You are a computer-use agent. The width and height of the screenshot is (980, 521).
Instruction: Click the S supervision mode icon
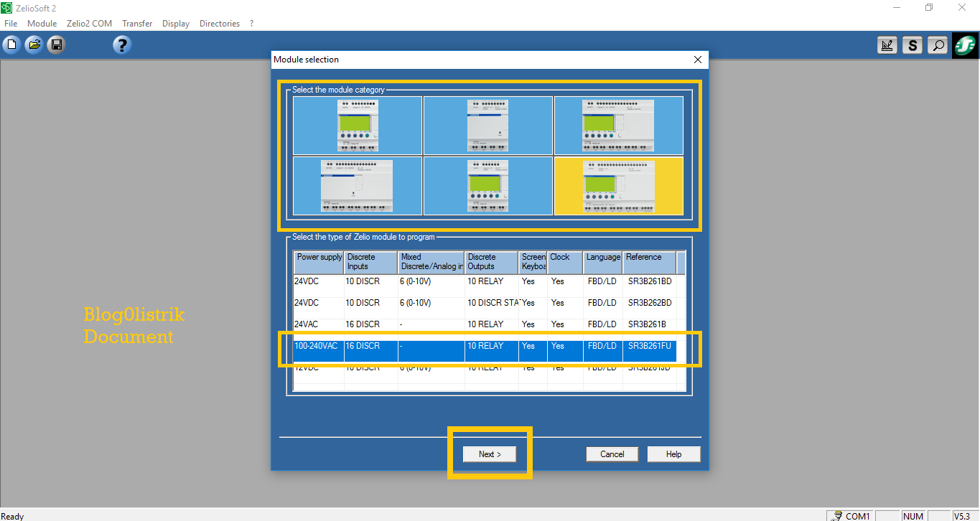(x=912, y=44)
